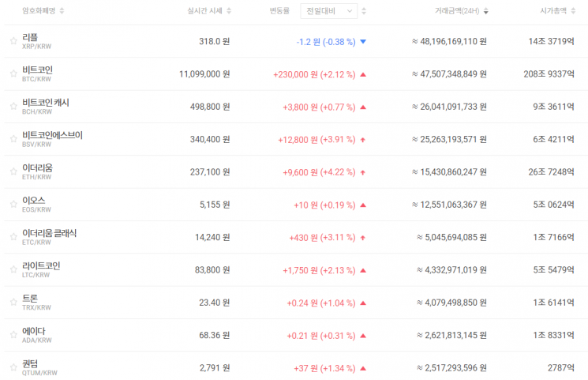Sort by 암호화폐명 column arrows
588x380 pixels.
coord(62,11)
